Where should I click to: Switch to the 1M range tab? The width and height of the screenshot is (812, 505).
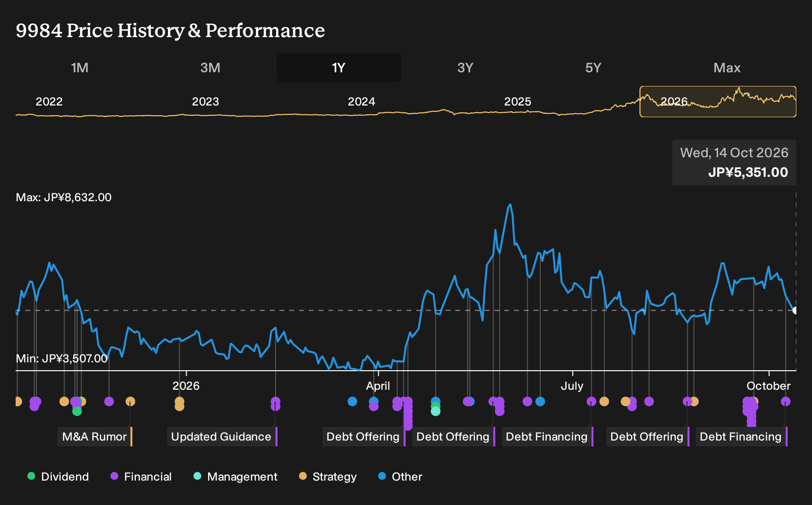[x=80, y=67]
